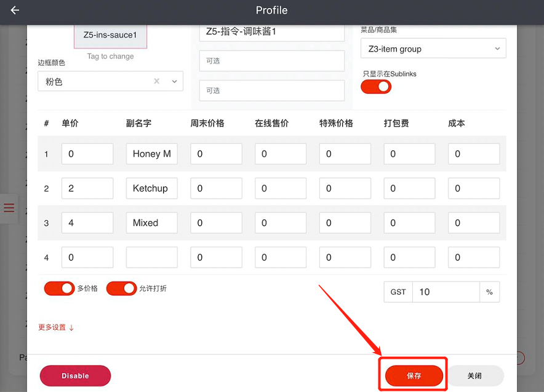Tap the Z5-ins-sauce1 tag to change it
The image size is (544, 392).
coord(110,35)
